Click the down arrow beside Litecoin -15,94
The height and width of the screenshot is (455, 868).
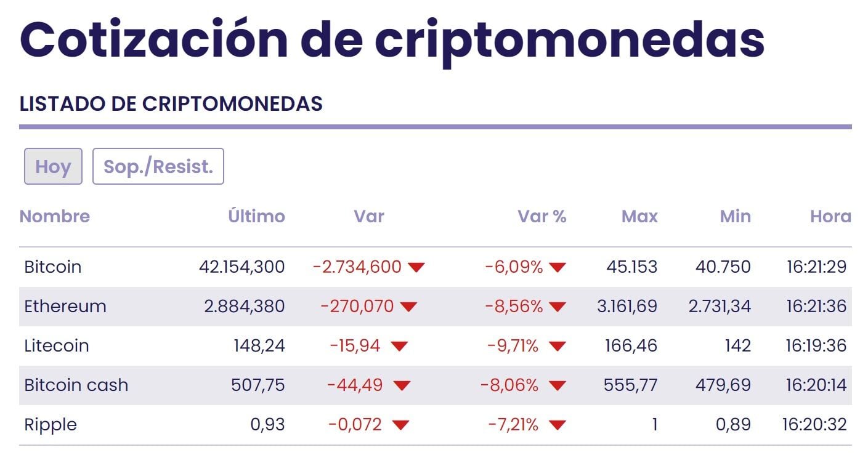click(x=399, y=346)
